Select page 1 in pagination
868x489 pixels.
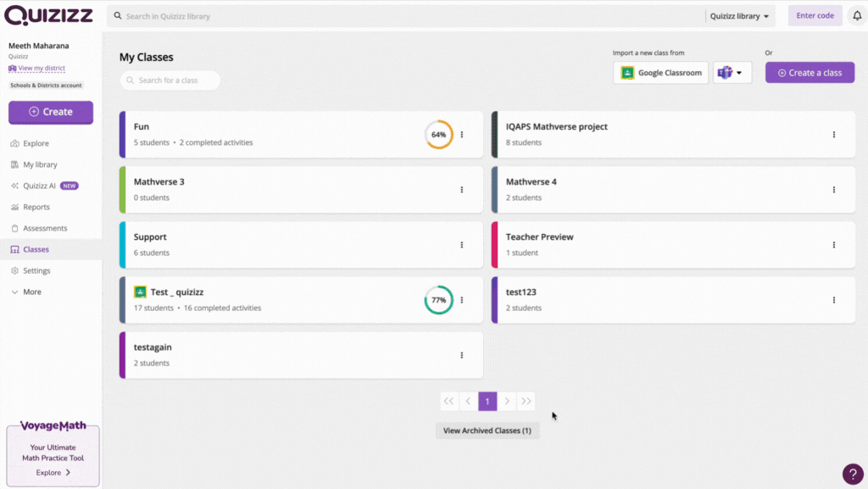[x=487, y=401]
